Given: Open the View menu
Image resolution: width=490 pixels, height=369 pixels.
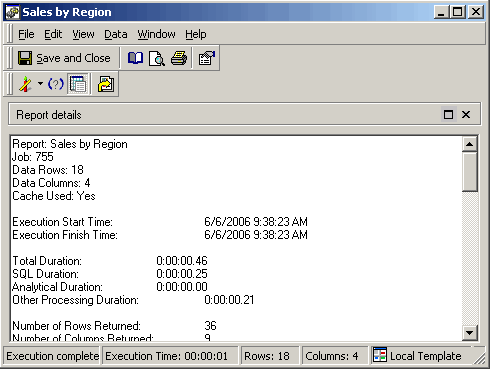Looking at the screenshot, I should coord(83,34).
